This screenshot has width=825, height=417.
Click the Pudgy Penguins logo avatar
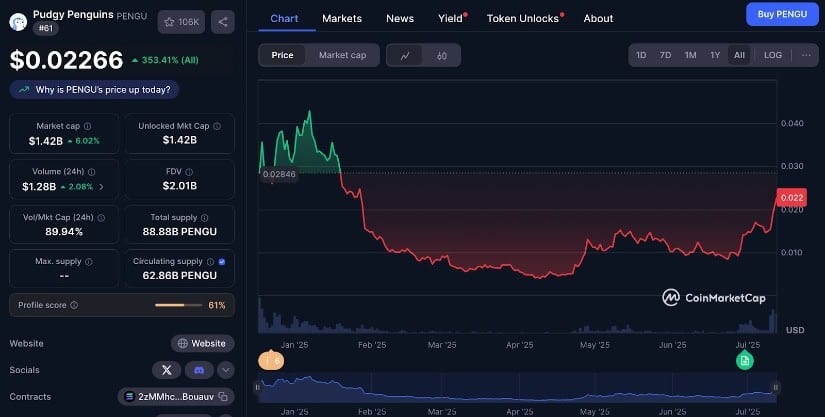(x=18, y=22)
